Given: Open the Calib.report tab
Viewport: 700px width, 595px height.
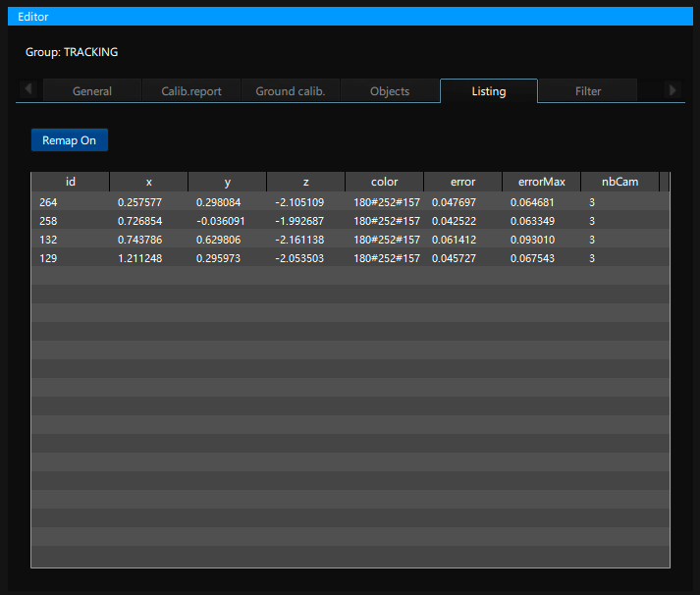Looking at the screenshot, I should click(x=191, y=91).
